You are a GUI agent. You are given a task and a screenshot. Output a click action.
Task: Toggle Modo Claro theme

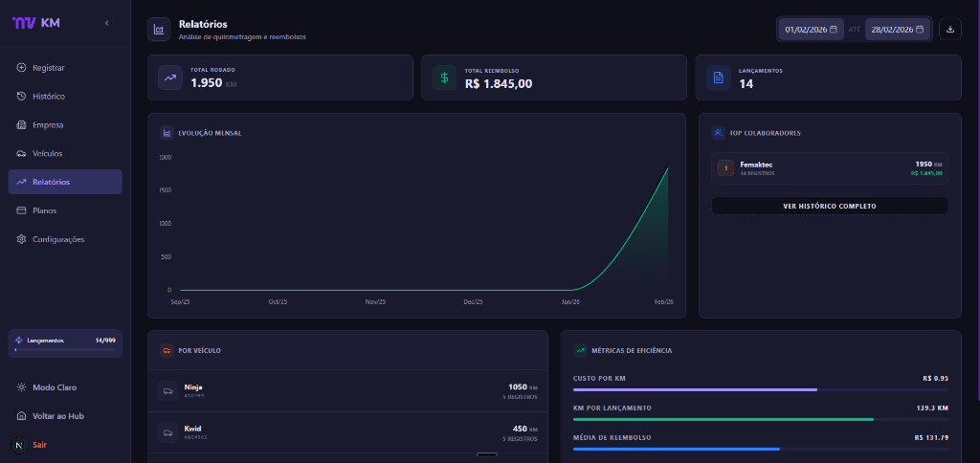click(x=54, y=387)
